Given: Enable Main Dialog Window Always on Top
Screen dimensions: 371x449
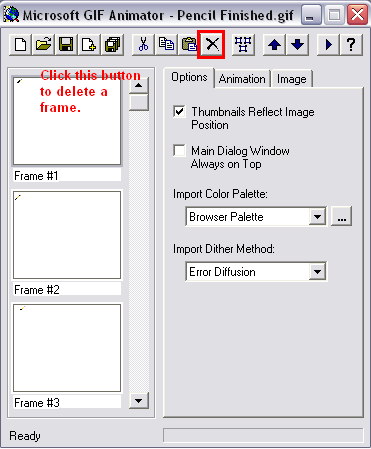Looking at the screenshot, I should 179,150.
